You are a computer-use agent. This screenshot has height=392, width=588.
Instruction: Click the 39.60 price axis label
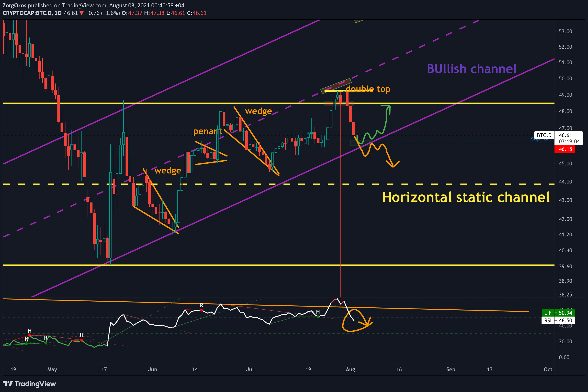(565, 267)
